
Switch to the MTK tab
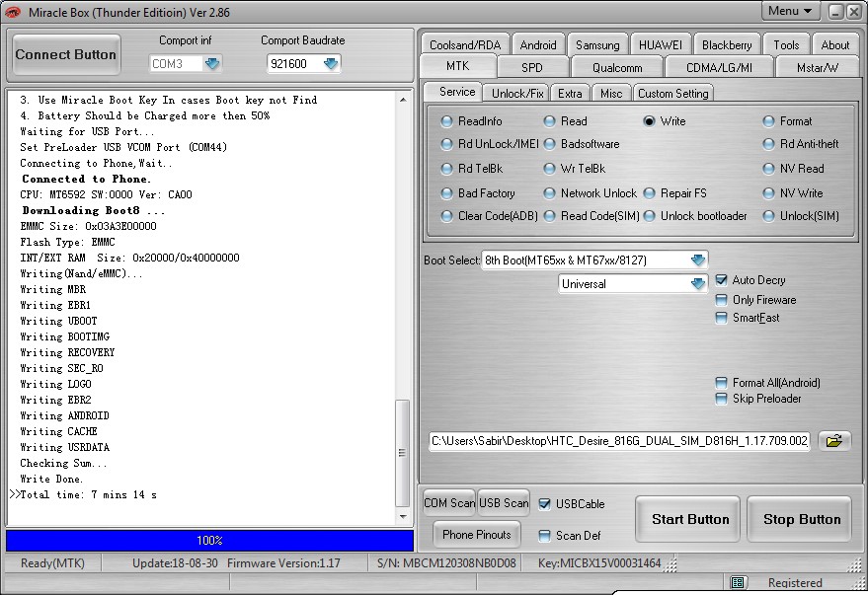click(x=458, y=66)
